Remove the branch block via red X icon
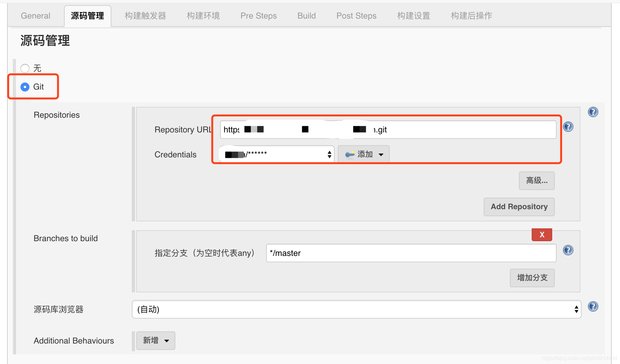Viewport: 620px width, 364px height. 542,234
